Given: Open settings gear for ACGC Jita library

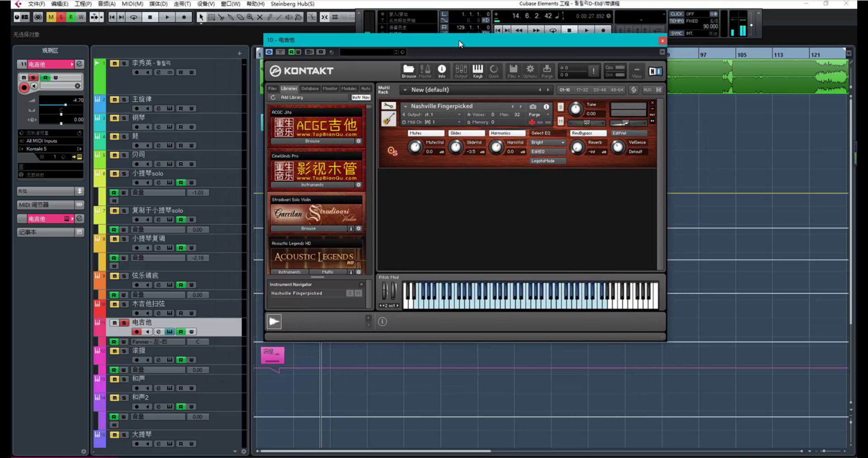Looking at the screenshot, I should [x=359, y=141].
